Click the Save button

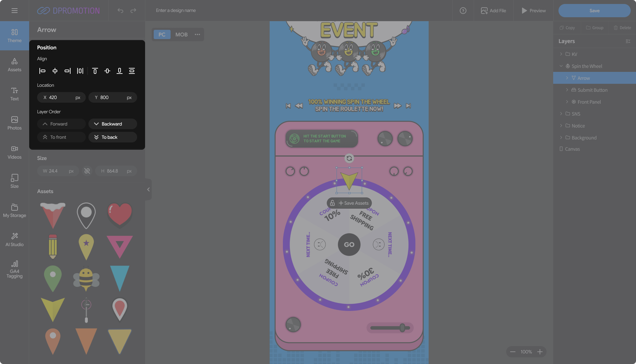pos(594,11)
